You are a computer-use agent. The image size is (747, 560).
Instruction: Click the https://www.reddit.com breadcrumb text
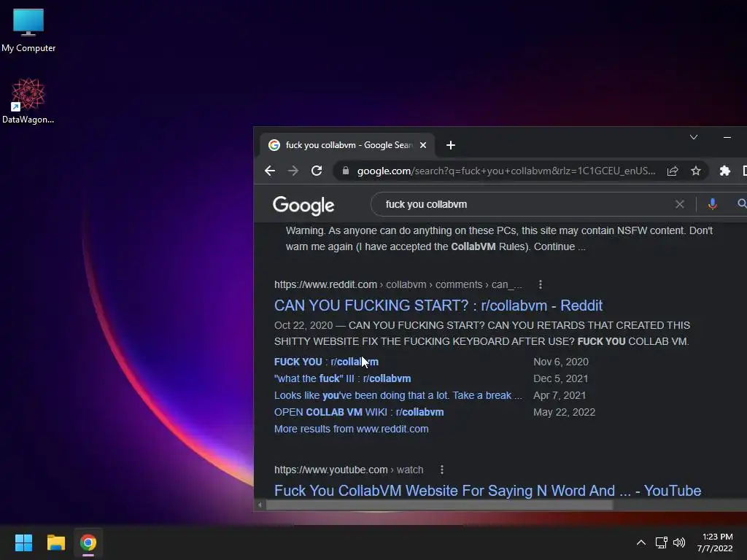point(325,284)
